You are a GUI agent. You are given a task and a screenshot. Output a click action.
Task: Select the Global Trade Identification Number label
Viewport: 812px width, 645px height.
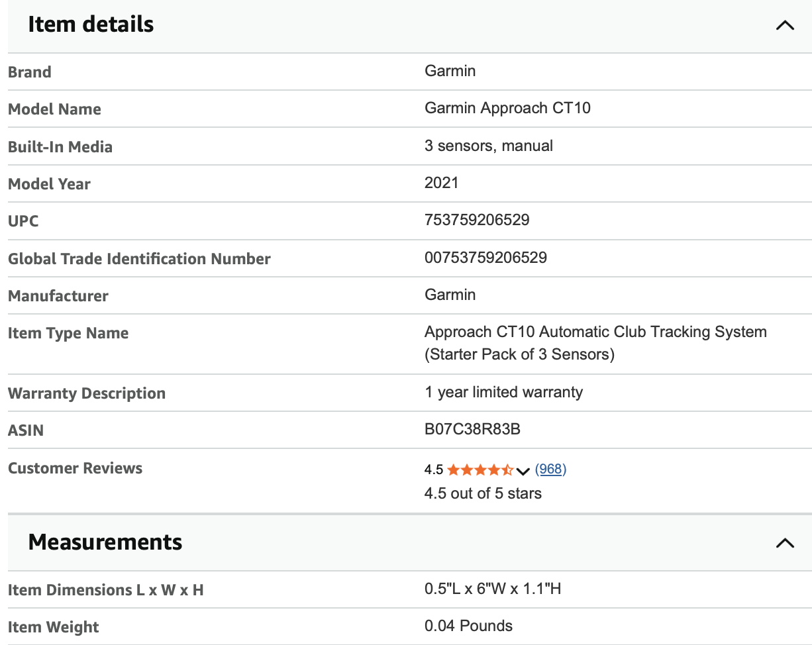139,258
